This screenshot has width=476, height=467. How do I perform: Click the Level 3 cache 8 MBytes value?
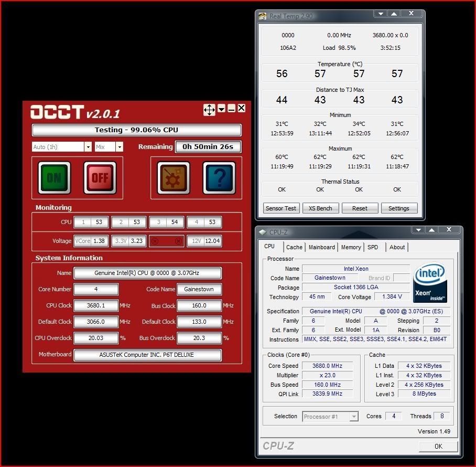coord(424,394)
